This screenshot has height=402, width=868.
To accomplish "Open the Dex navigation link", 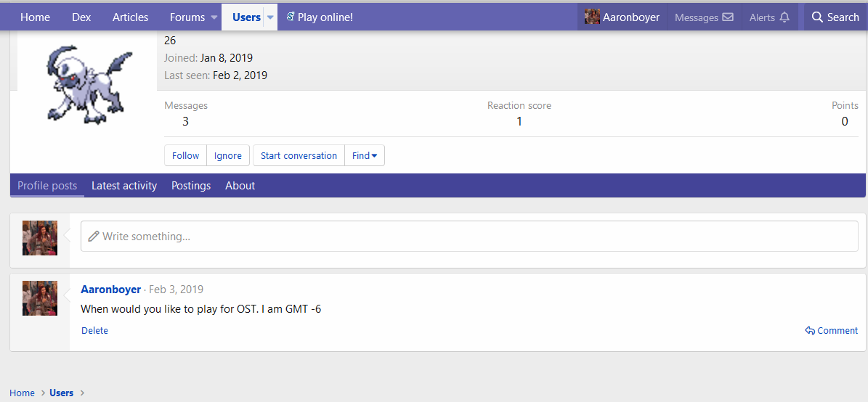I will (81, 17).
